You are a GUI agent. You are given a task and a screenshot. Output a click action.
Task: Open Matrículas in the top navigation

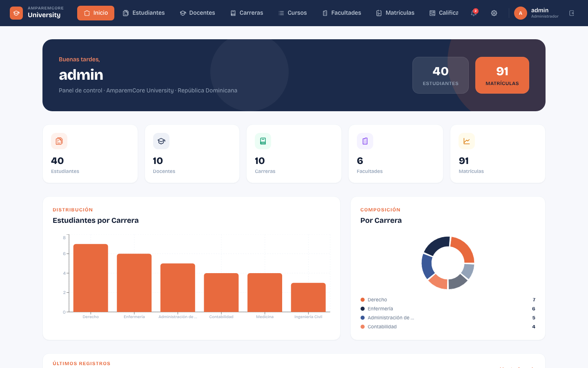click(395, 13)
